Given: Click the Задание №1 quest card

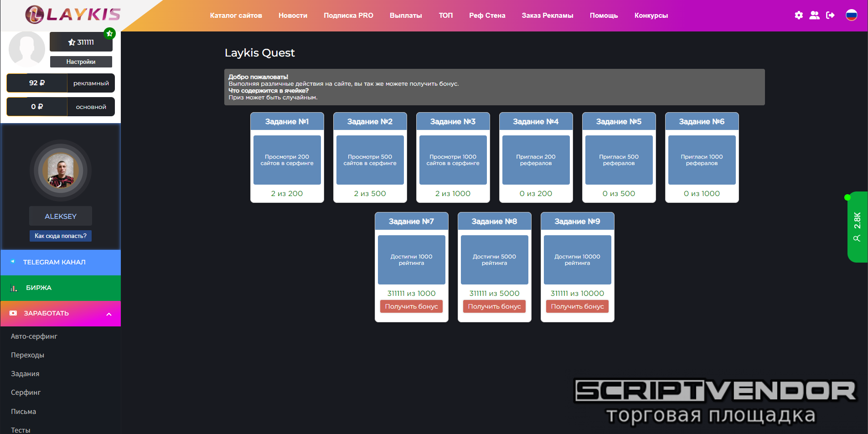Looking at the screenshot, I should tap(287, 157).
